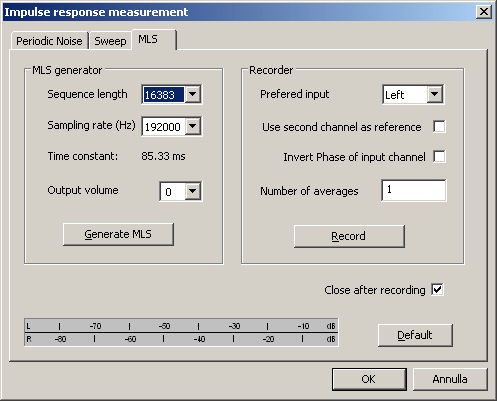497x401 pixels.
Task: Click the L channel level meter
Action: tap(181, 326)
